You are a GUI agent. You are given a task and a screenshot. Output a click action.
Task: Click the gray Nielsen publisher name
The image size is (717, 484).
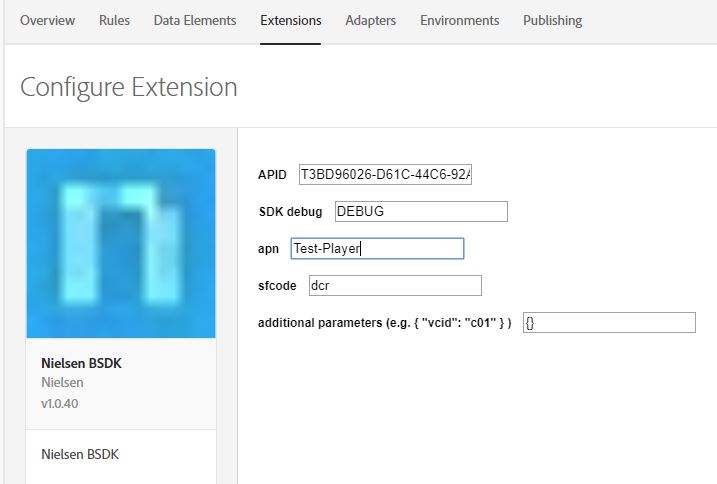[62, 382]
